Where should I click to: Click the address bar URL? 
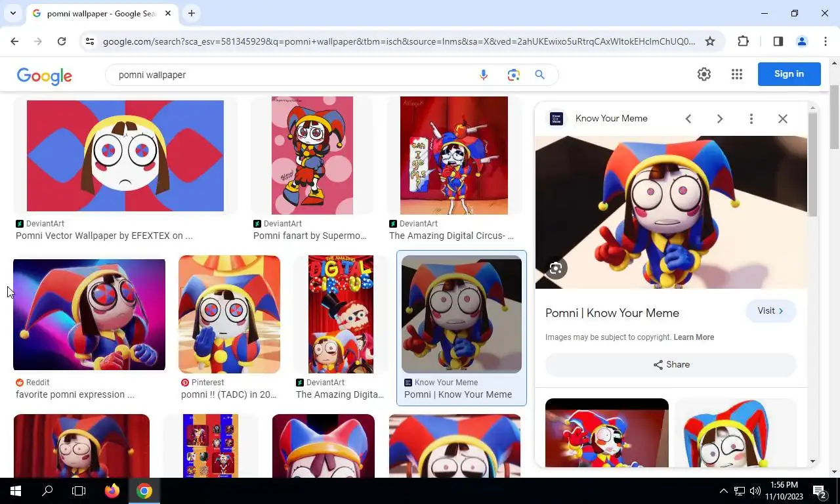tap(399, 41)
